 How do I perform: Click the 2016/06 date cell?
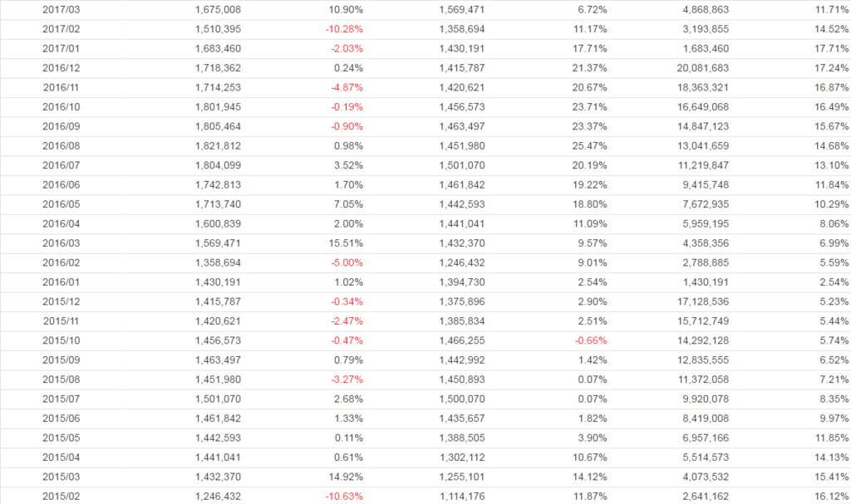point(60,184)
